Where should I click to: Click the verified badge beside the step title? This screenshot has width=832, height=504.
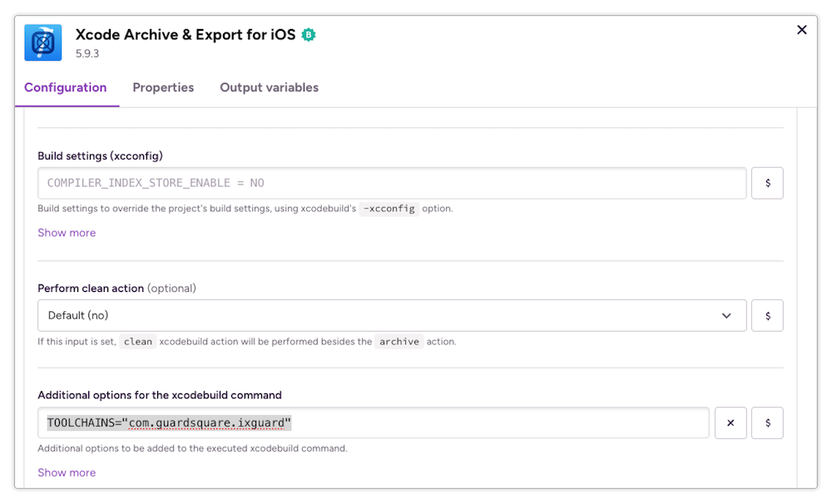click(x=308, y=35)
